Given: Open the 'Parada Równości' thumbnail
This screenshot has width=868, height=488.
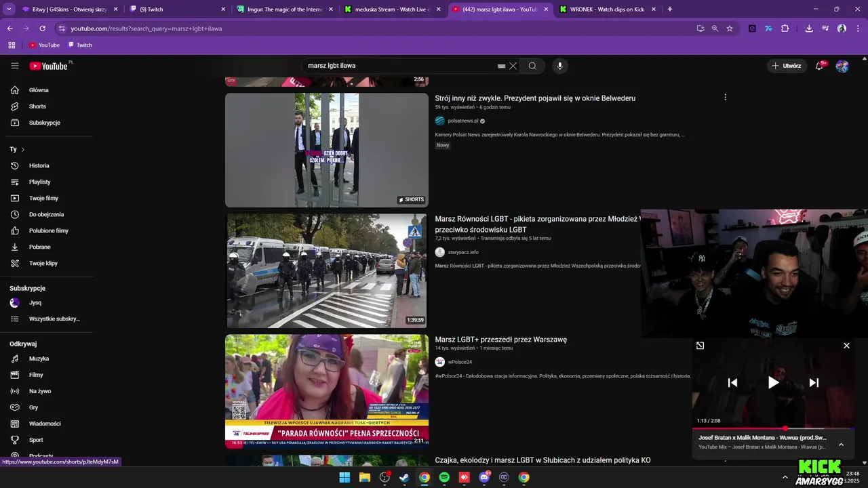Looking at the screenshot, I should tap(327, 391).
